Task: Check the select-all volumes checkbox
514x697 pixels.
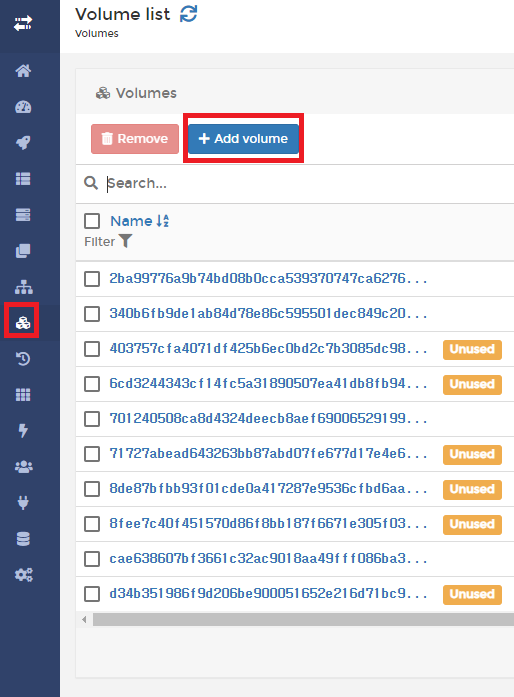Action: (92, 221)
